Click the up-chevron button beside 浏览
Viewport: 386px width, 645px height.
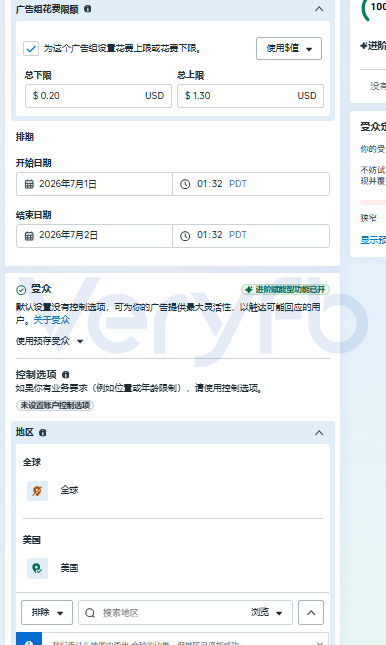coord(311,613)
